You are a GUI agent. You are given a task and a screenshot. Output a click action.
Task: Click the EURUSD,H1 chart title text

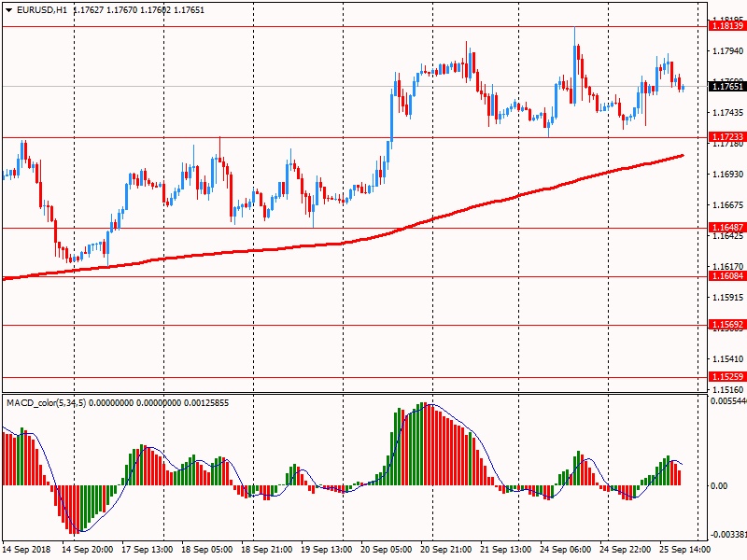(40, 10)
